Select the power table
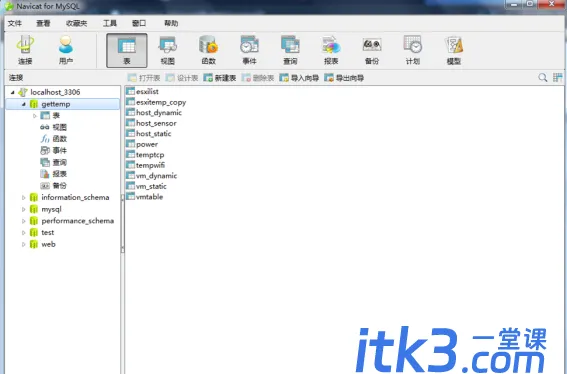The width and height of the screenshot is (567, 374). (142, 144)
